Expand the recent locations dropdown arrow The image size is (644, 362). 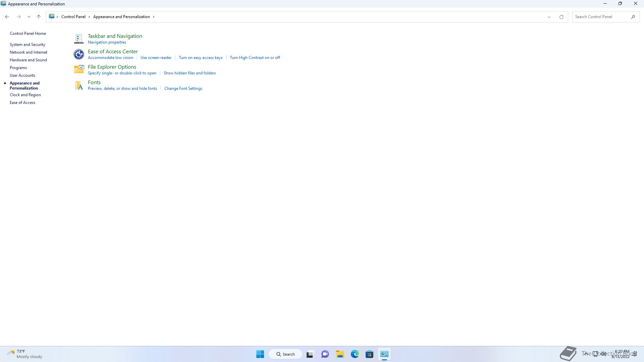click(x=29, y=17)
